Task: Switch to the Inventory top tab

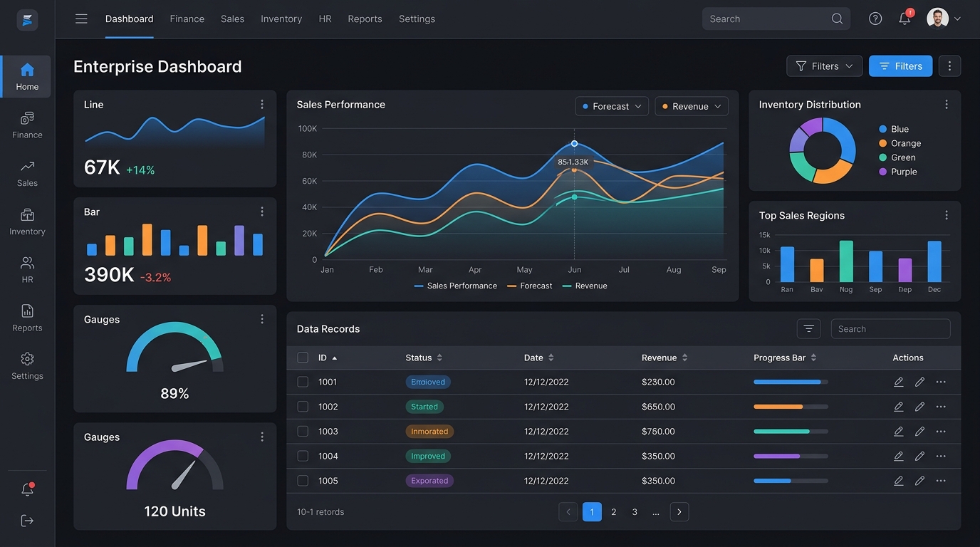Action: click(281, 19)
